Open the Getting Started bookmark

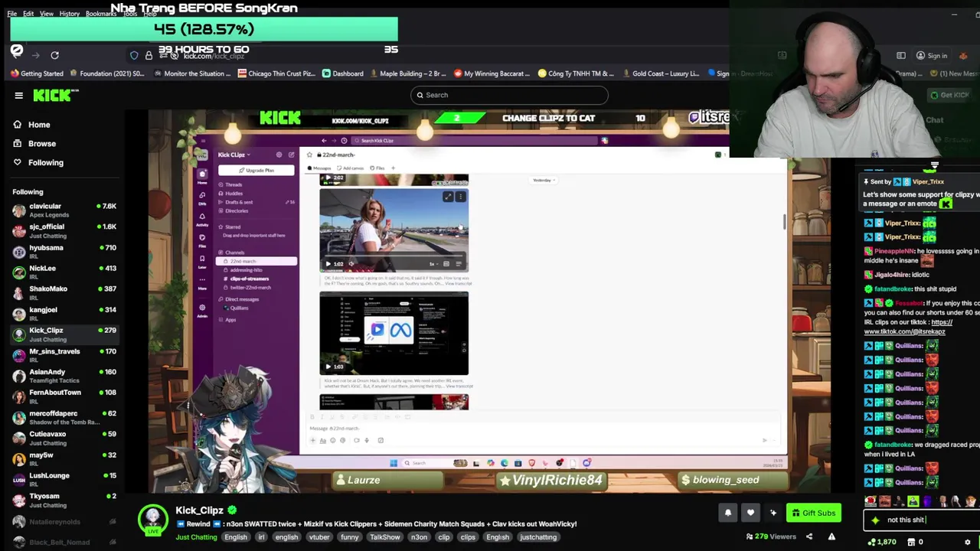pos(36,73)
